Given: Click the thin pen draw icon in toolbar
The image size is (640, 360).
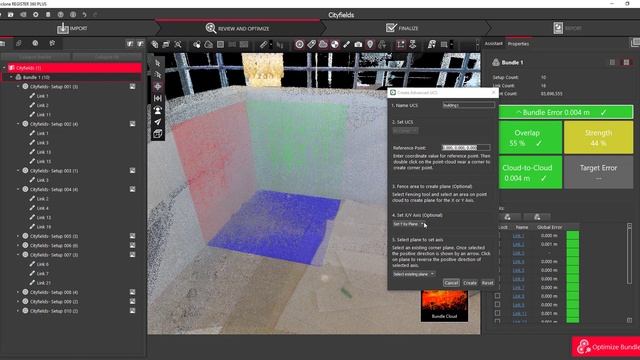Looking at the screenshot, I should click(347, 44).
